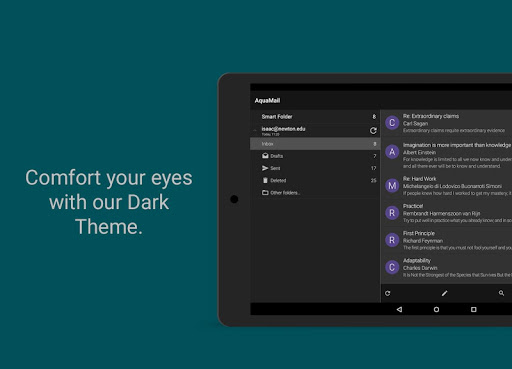Select the Rembrandt sender avatar

coord(392,213)
